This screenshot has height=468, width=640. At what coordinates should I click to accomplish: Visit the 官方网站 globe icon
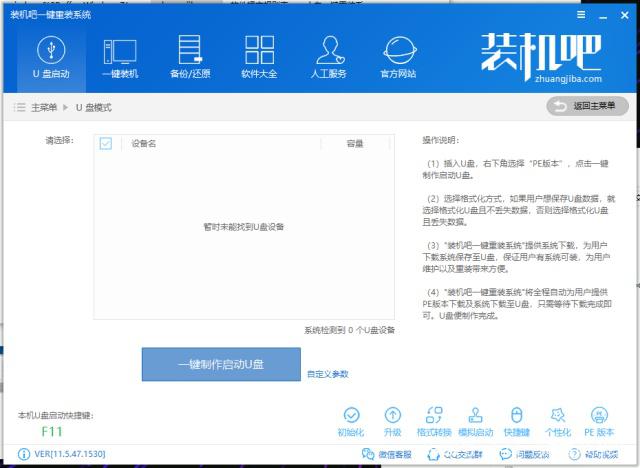click(x=398, y=57)
